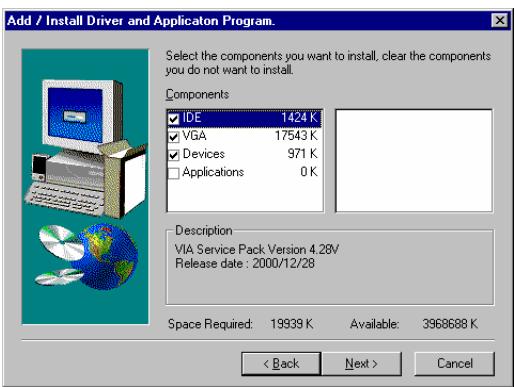Close the Add / Install Driver dialog

499,21
